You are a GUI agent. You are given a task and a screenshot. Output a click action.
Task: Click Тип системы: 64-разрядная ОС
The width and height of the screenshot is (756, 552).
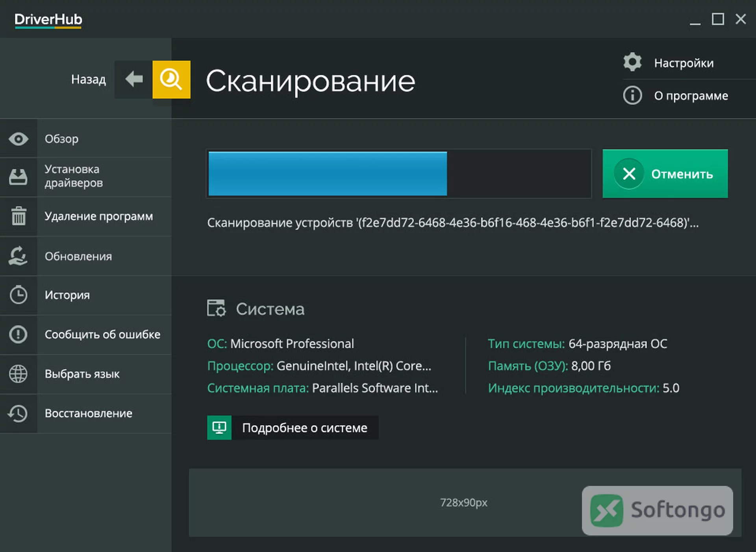click(x=578, y=343)
